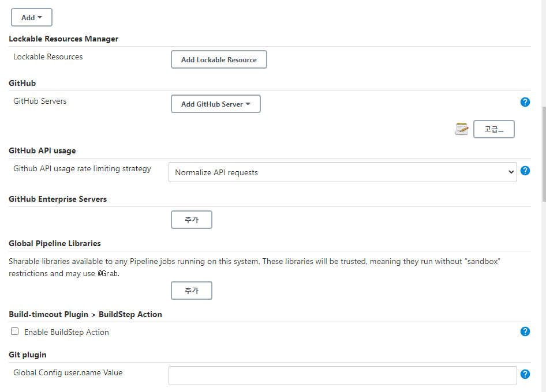Click the Git plugin heading

(28, 355)
